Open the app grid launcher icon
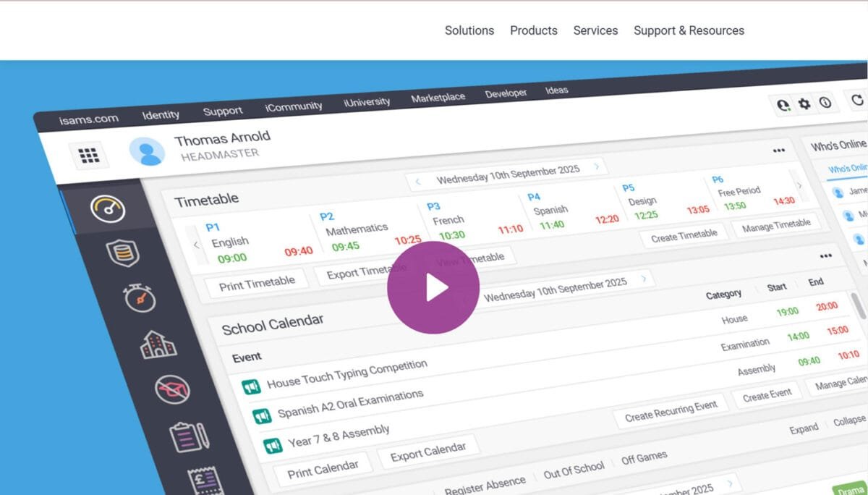 coord(89,155)
